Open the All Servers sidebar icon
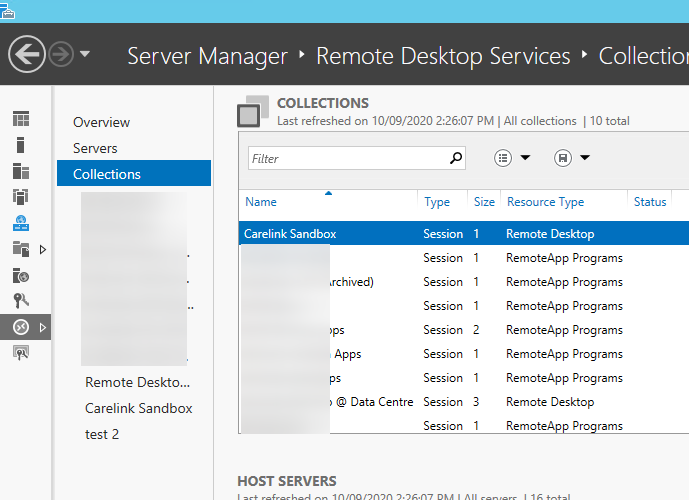Viewport: 689px width, 500px height. click(x=21, y=171)
